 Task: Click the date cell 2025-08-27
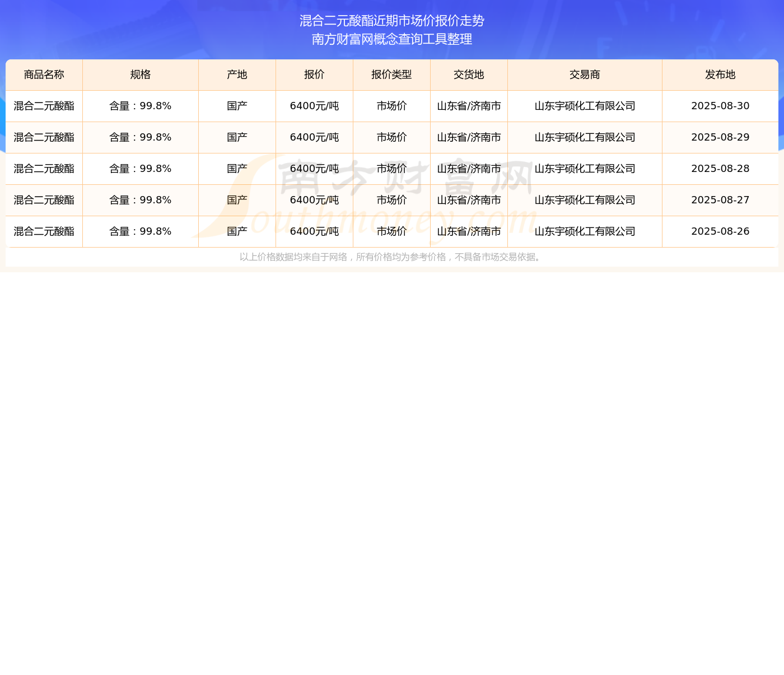(x=720, y=201)
